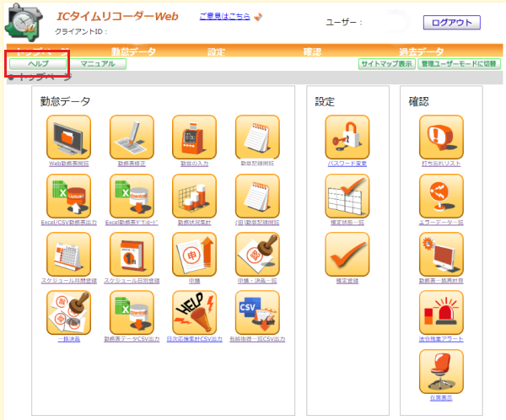Click the ヘルプ button
The height and width of the screenshot is (420, 506).
pos(38,64)
